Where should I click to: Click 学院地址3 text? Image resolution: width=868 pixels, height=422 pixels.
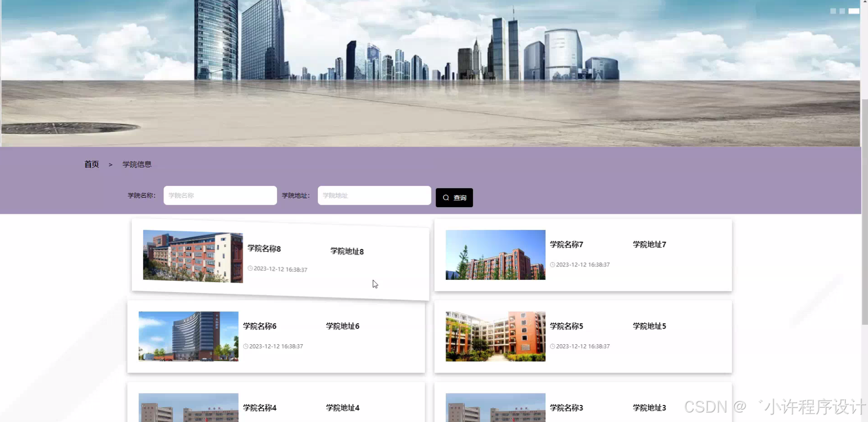pyautogui.click(x=649, y=407)
